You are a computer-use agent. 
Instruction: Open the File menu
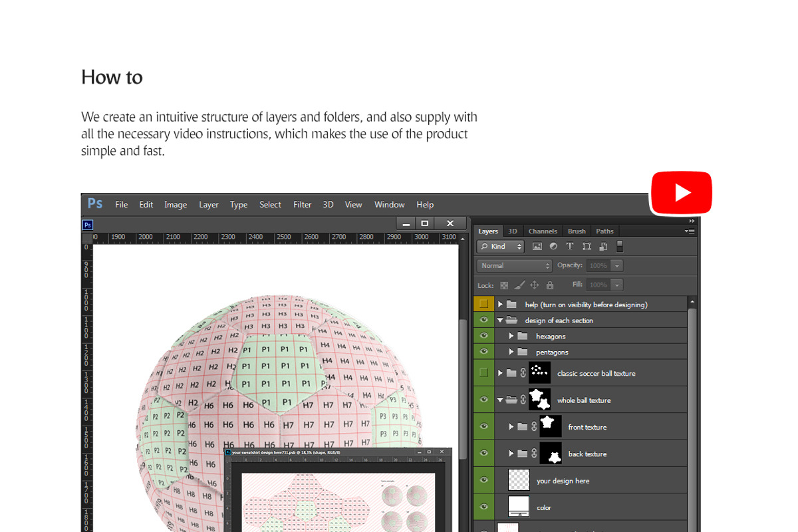click(121, 204)
